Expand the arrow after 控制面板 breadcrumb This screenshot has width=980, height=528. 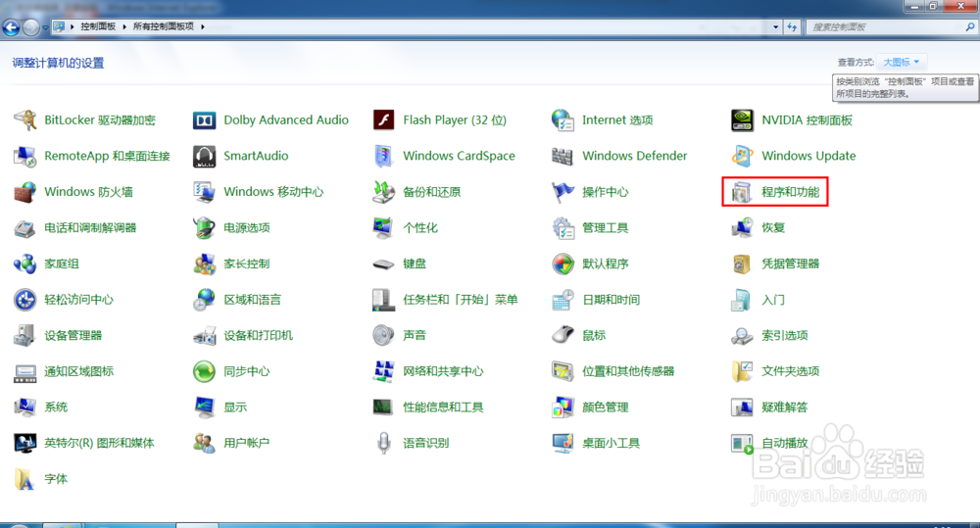[x=124, y=26]
